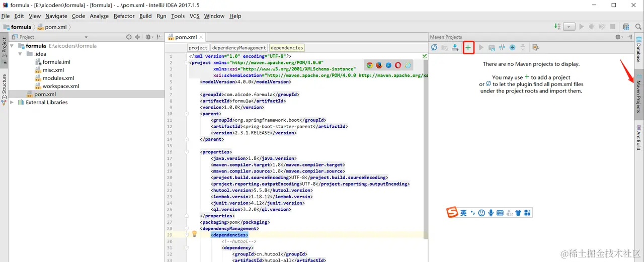Click Scroll from Source target icon
Image resolution: width=644 pixels, height=262 pixels.
pyautogui.click(x=129, y=37)
